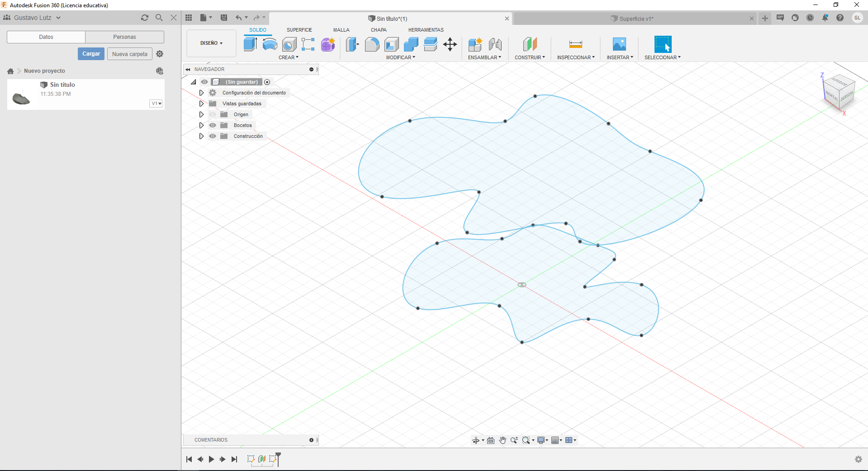The width and height of the screenshot is (868, 471).
Task: Activate the root component radio button
Action: point(267,82)
